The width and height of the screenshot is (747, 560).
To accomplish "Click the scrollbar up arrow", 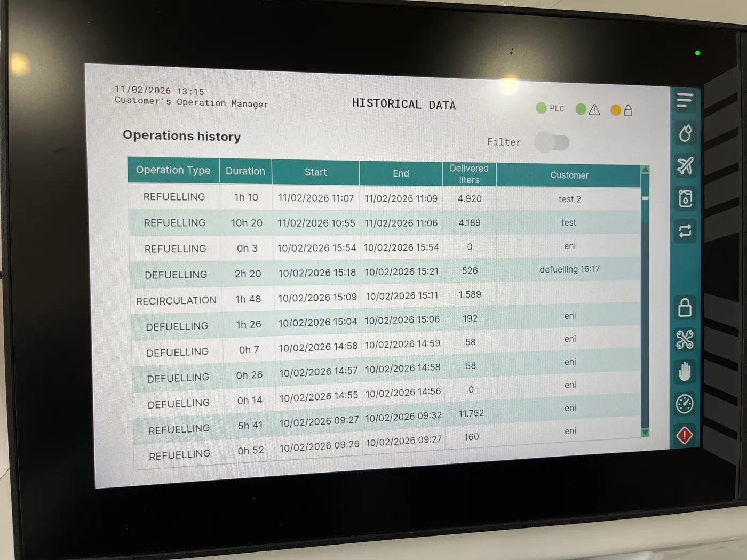I will (645, 170).
